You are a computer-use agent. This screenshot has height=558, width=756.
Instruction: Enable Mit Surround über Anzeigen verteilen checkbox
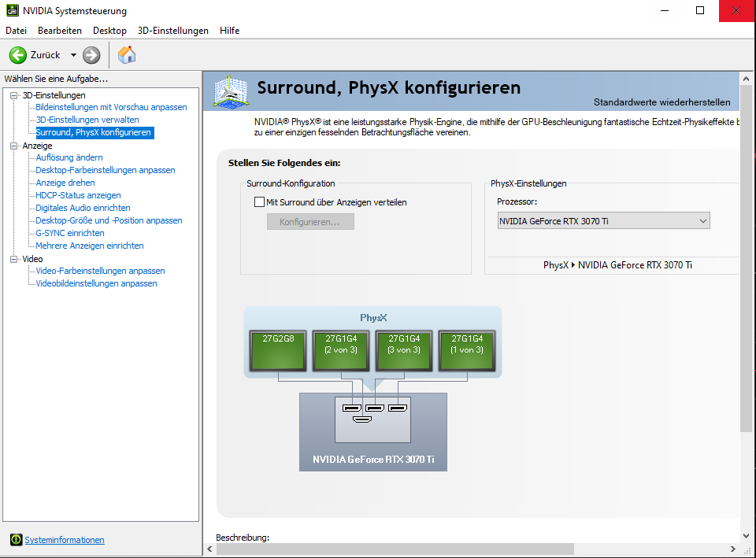(259, 202)
